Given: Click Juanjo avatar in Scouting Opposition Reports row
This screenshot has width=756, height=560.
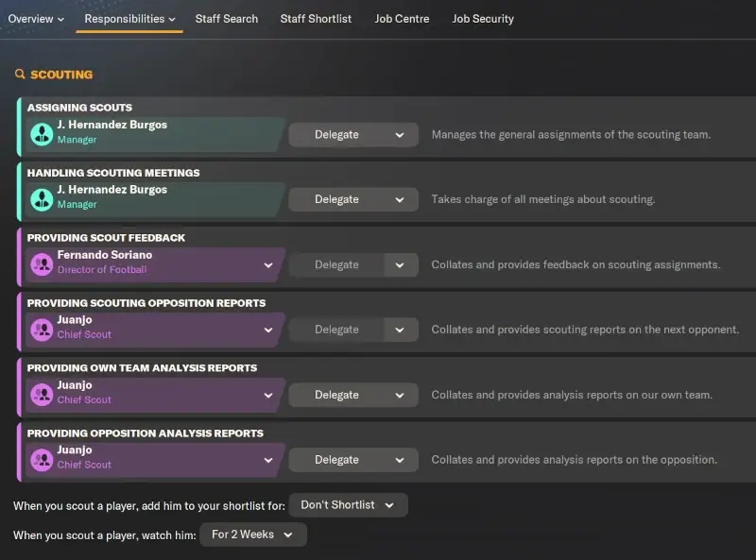Looking at the screenshot, I should coord(42,330).
